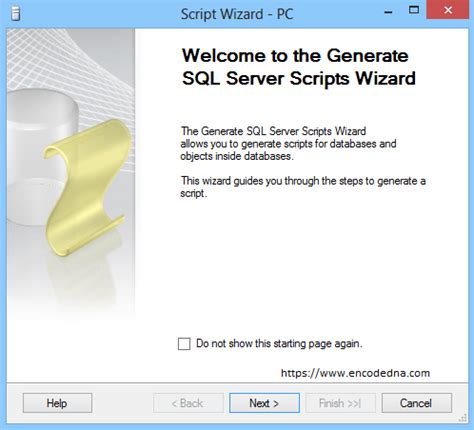
Task: Minimize the Script Wizard window
Action: tap(388, 12)
